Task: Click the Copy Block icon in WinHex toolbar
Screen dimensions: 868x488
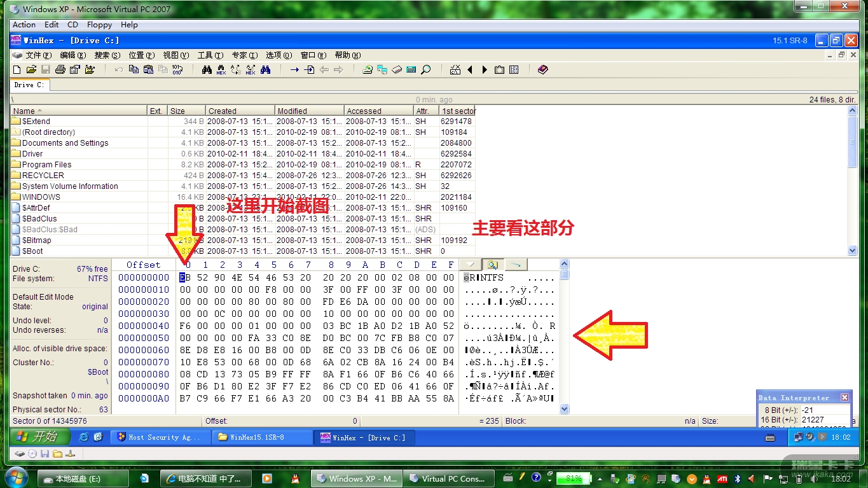Action: (x=134, y=69)
